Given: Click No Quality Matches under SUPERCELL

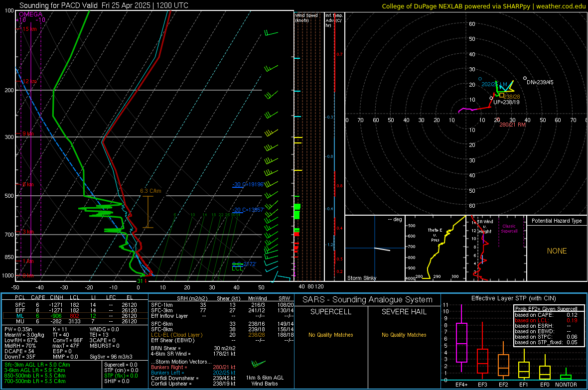Looking at the screenshot, I should (331, 335).
